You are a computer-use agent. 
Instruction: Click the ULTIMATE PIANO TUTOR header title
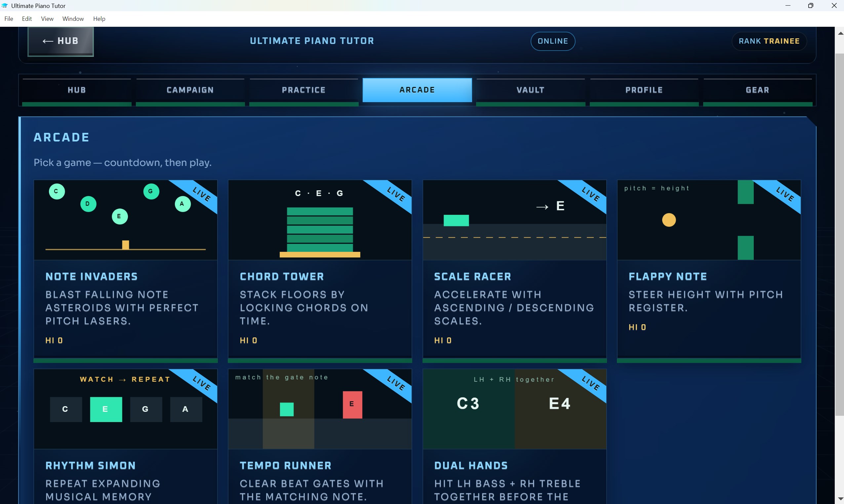pyautogui.click(x=312, y=41)
